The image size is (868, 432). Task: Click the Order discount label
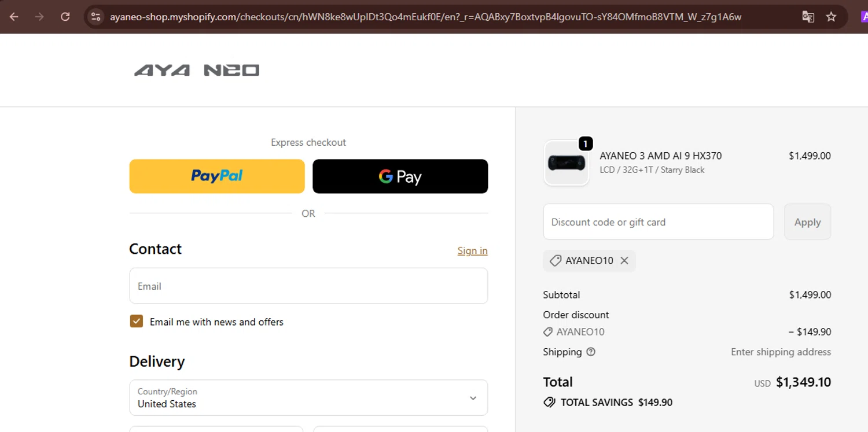pyautogui.click(x=576, y=315)
